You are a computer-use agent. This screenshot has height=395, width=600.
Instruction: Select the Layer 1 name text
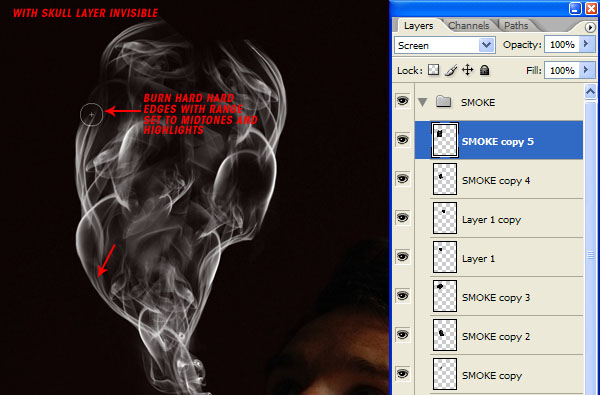478,259
